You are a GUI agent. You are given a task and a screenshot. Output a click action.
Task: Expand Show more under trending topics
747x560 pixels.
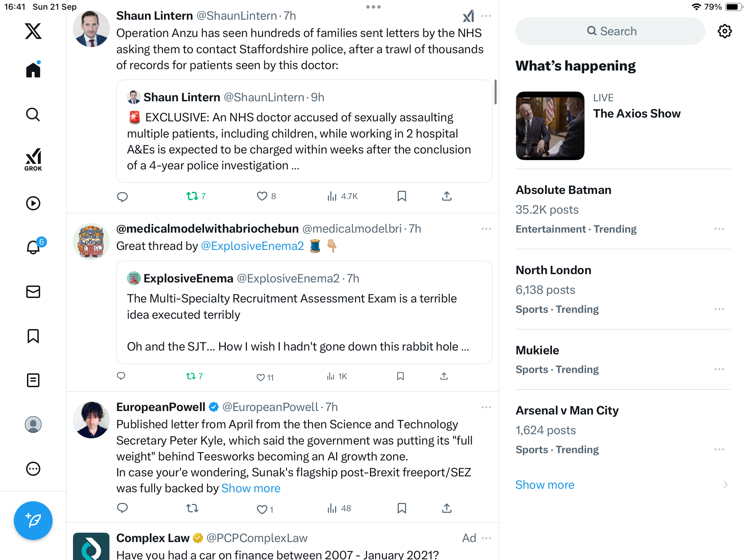click(545, 485)
